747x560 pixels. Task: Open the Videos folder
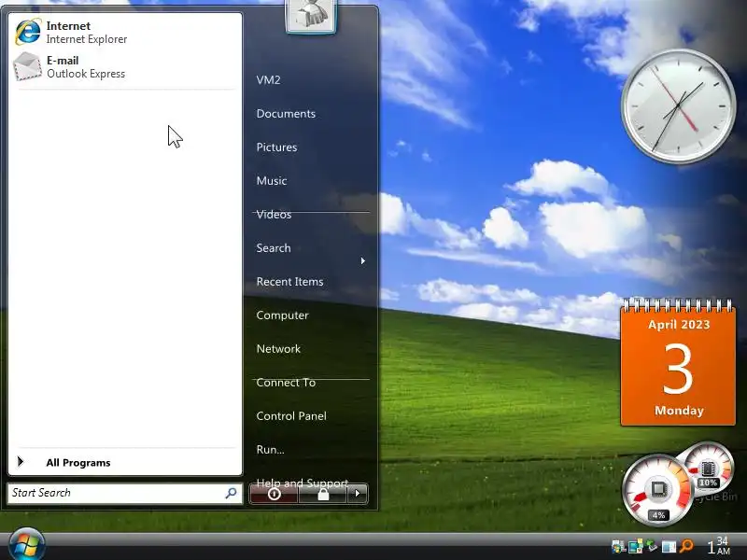click(x=274, y=215)
